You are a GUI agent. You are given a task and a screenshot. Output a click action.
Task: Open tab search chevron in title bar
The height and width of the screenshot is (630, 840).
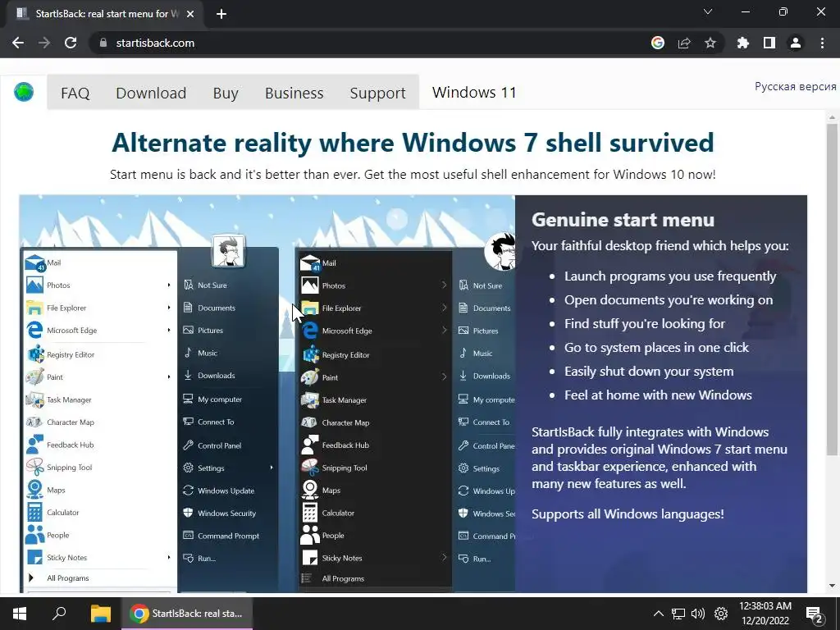(708, 11)
